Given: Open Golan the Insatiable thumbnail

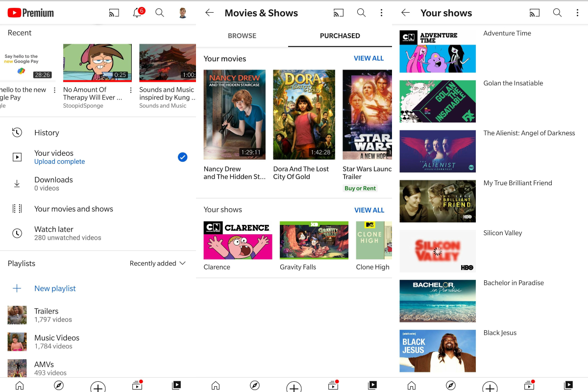Looking at the screenshot, I should [x=438, y=101].
